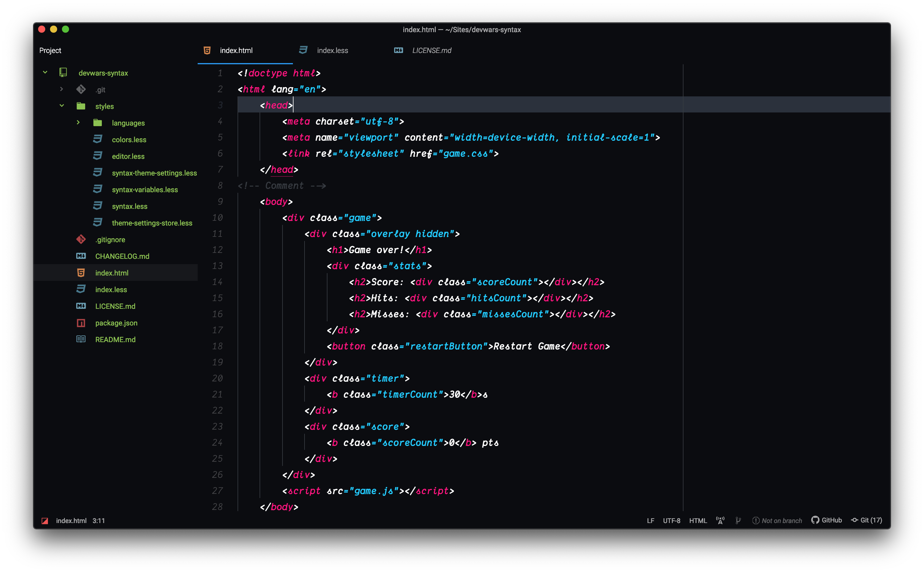Click the syntax-theme-settings.less file icon
Screen dimensions: 924x573
click(x=97, y=173)
